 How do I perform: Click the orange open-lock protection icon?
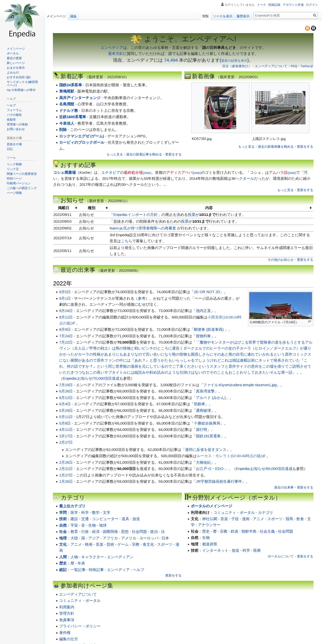(x=307, y=28)
